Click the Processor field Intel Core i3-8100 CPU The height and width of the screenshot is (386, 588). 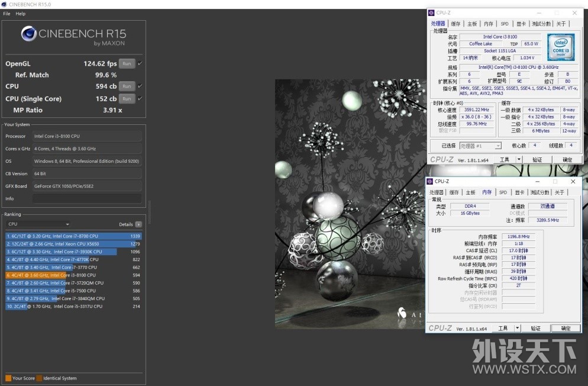point(87,136)
